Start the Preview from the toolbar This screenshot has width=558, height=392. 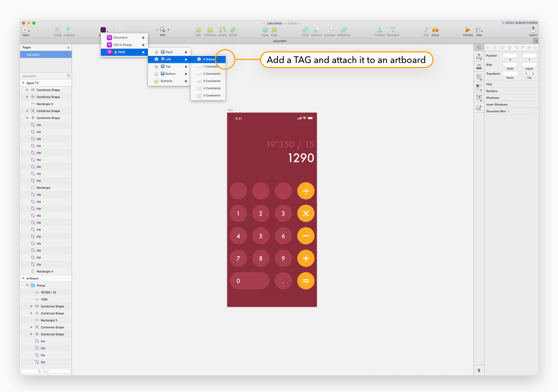(468, 30)
